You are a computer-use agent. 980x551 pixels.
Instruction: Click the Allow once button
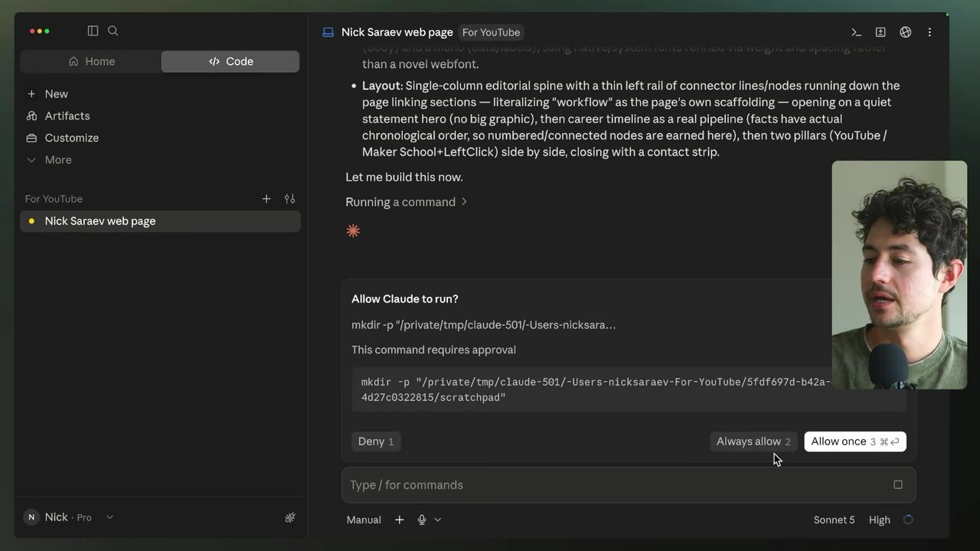coord(855,442)
